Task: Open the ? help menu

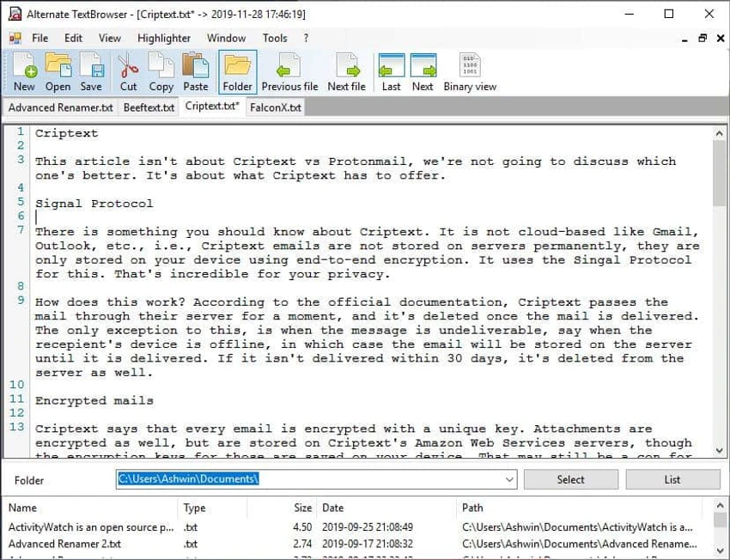Action: [306, 38]
